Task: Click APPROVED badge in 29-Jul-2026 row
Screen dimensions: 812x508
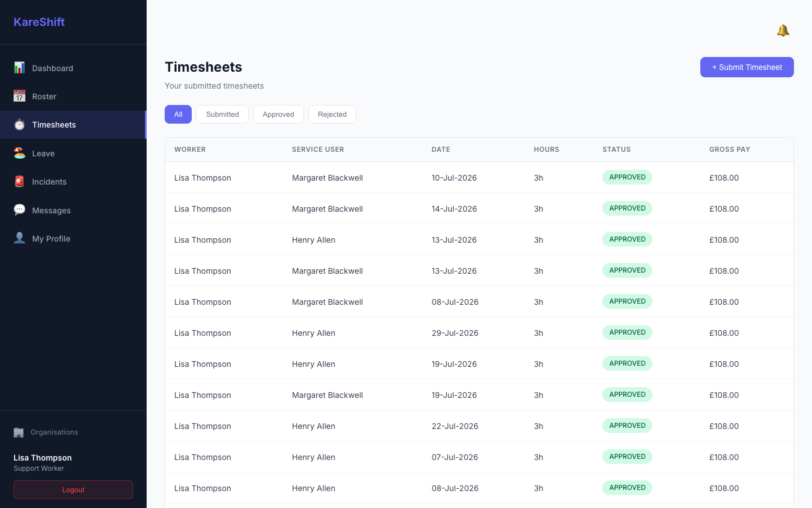Action: tap(627, 332)
